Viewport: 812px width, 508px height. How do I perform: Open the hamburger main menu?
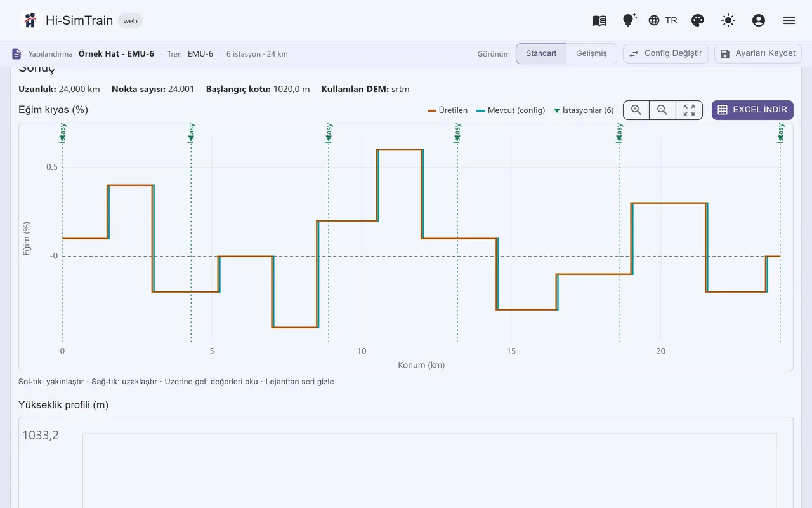(x=789, y=20)
